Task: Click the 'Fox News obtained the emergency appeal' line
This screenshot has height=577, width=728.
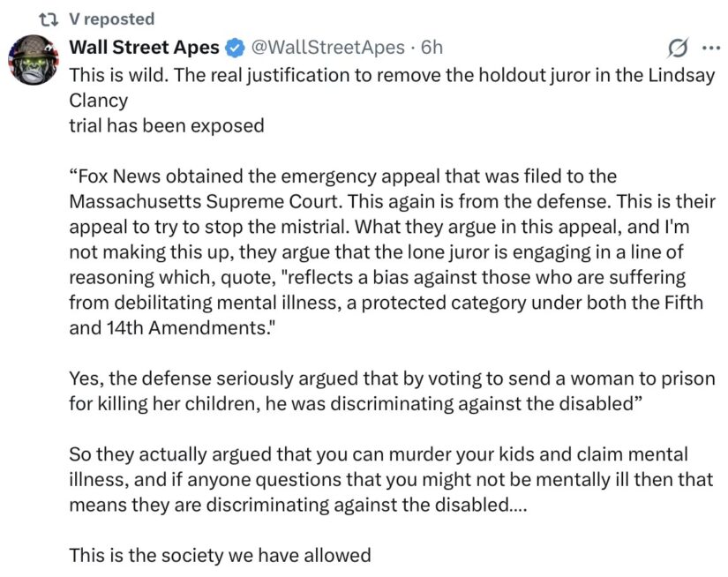Action: pyautogui.click(x=342, y=176)
